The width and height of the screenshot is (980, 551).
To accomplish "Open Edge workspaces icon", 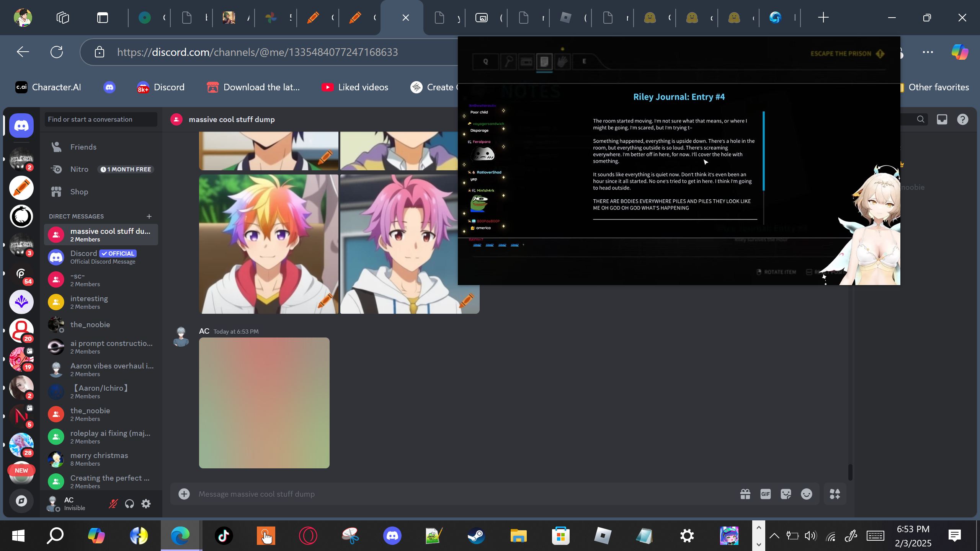I will (x=63, y=18).
